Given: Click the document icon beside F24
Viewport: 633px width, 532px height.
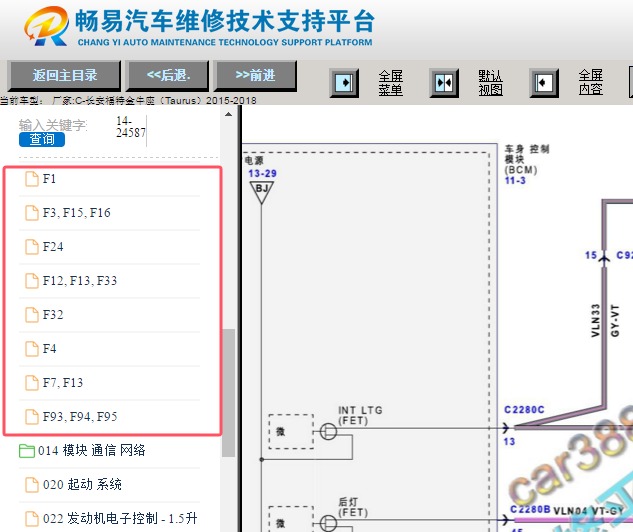Looking at the screenshot, I should click(32, 247).
